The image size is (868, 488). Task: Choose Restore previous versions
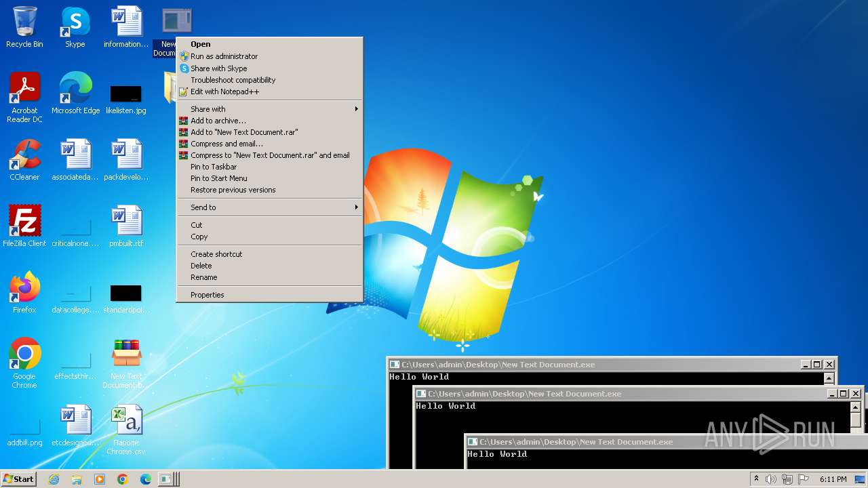(x=270, y=190)
